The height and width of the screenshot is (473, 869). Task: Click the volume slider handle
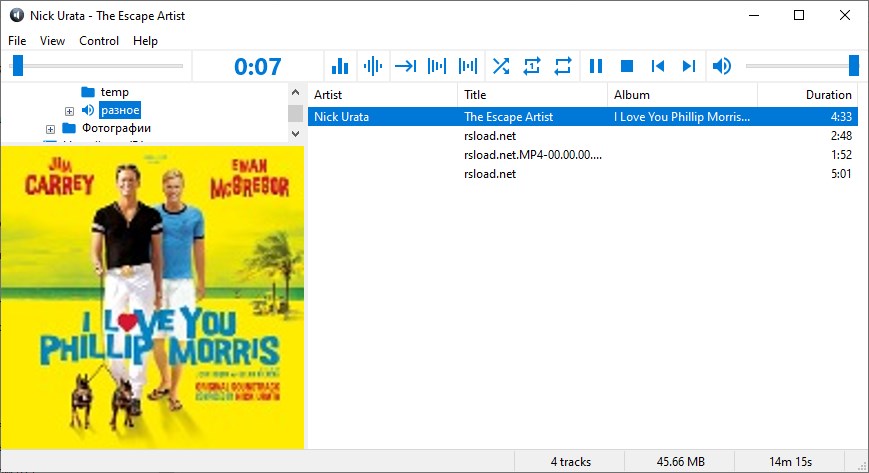pos(853,65)
